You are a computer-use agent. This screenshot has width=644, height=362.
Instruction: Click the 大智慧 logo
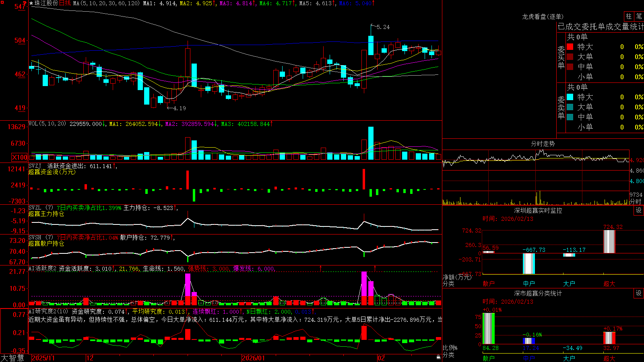click(x=12, y=358)
